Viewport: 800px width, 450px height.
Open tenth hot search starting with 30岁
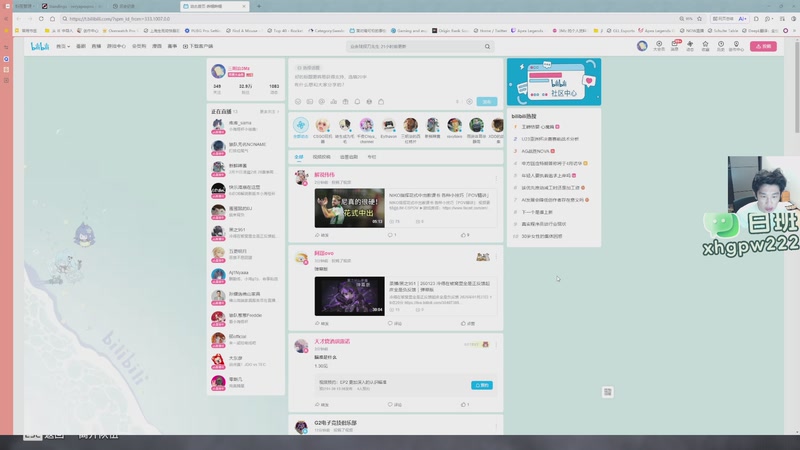541,236
